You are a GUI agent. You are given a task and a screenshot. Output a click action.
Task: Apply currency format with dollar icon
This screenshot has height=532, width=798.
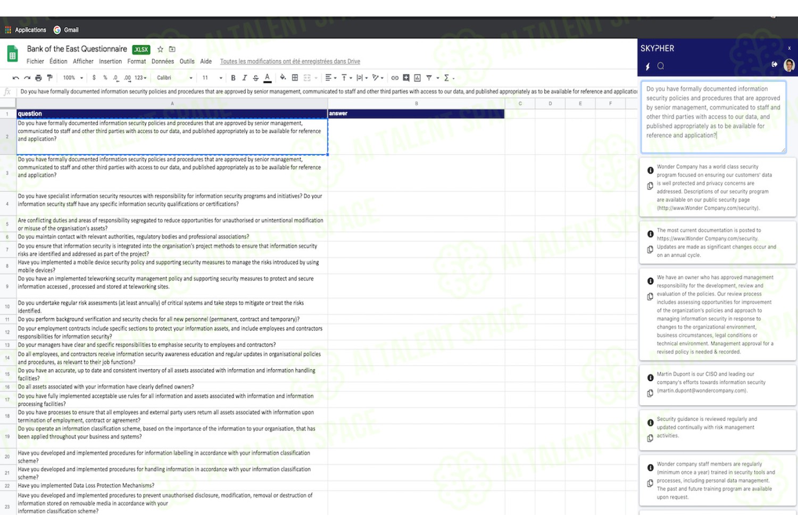point(94,78)
